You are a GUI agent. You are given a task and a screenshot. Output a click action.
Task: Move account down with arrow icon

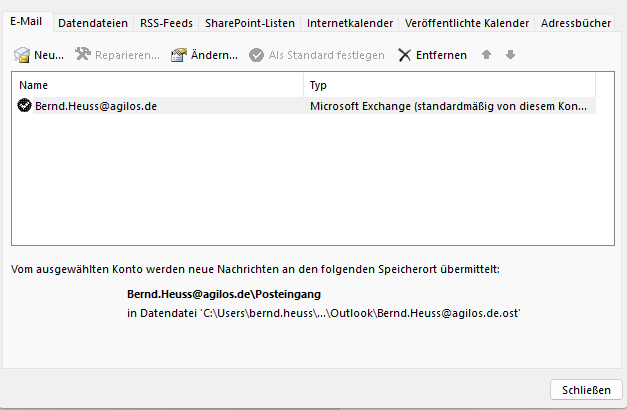tap(510, 54)
